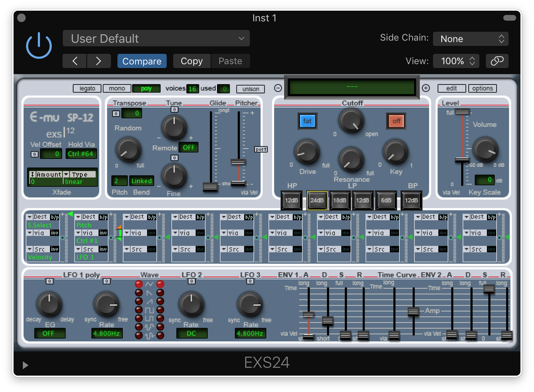Viewport: 534px width, 392px height.
Task: Click LFO 1 Rate 4.800Hz field
Action: [x=106, y=333]
